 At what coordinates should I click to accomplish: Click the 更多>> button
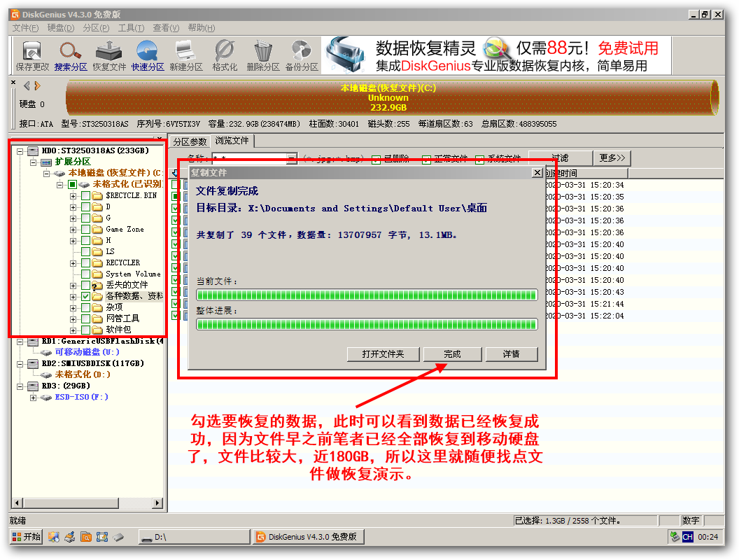(x=612, y=158)
